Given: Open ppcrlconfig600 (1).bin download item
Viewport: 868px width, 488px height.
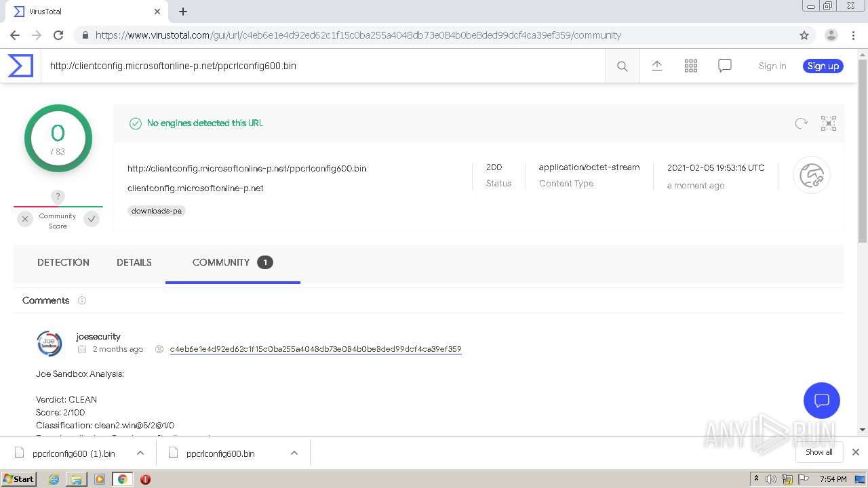Looking at the screenshot, I should coord(74,453).
